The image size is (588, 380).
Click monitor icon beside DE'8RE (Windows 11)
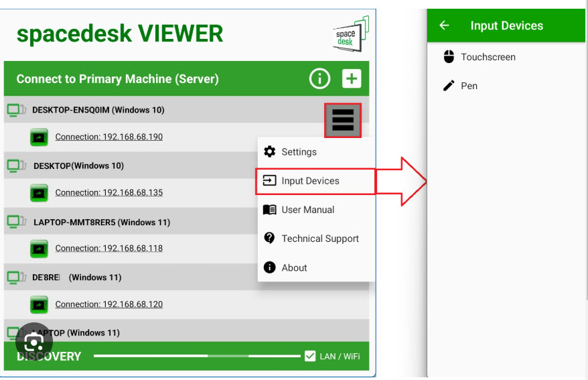click(17, 277)
